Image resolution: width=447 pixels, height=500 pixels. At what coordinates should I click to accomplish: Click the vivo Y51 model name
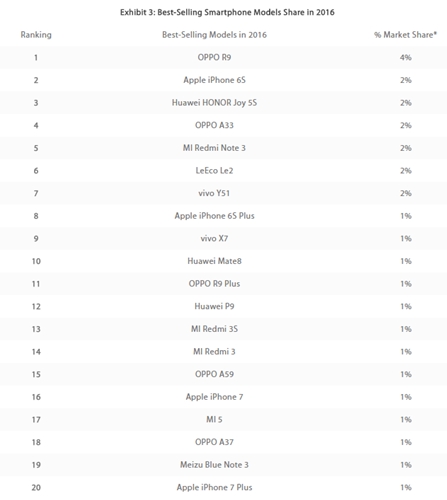tap(214, 193)
